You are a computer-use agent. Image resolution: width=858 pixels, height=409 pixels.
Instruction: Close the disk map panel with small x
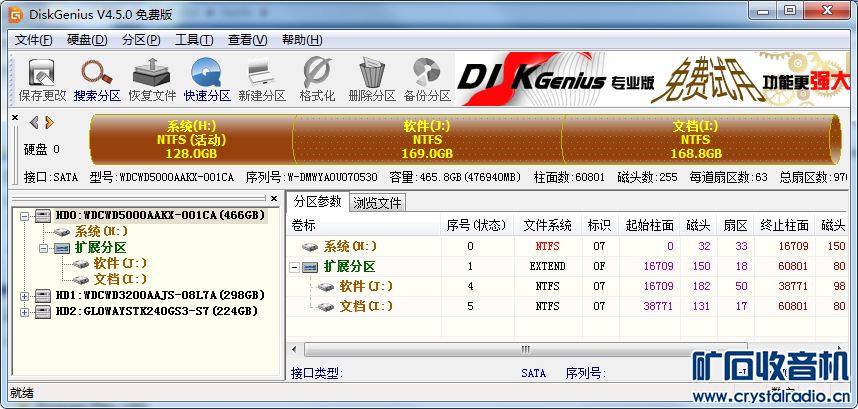15,118
